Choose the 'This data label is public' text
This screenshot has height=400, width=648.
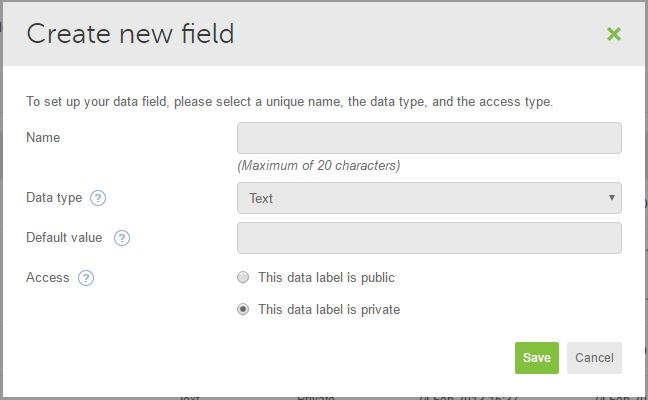point(326,277)
